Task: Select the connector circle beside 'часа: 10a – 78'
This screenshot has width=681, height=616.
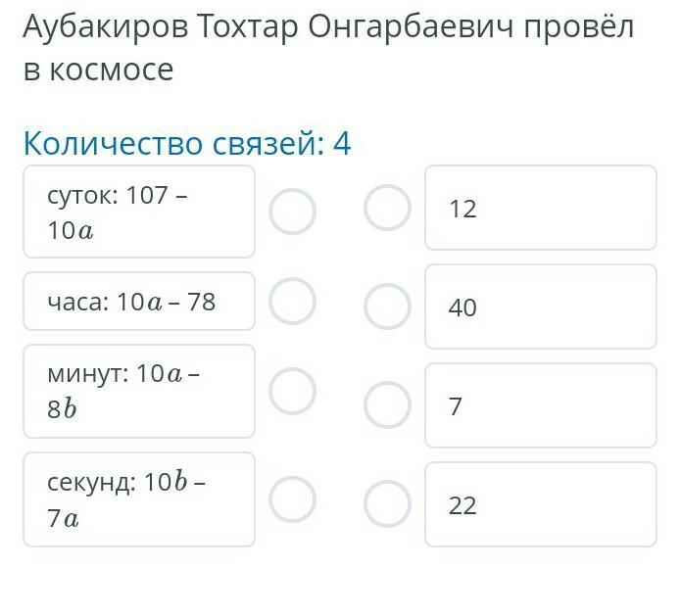Action: (x=292, y=301)
